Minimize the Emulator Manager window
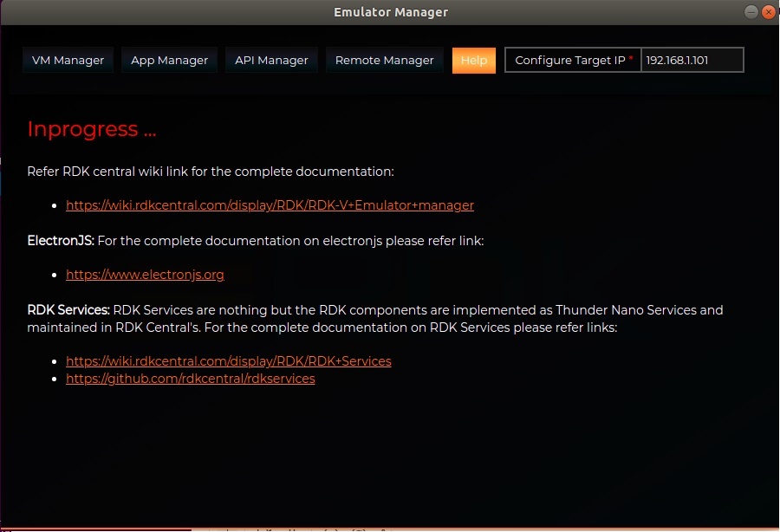The height and width of the screenshot is (532, 780). 751,12
